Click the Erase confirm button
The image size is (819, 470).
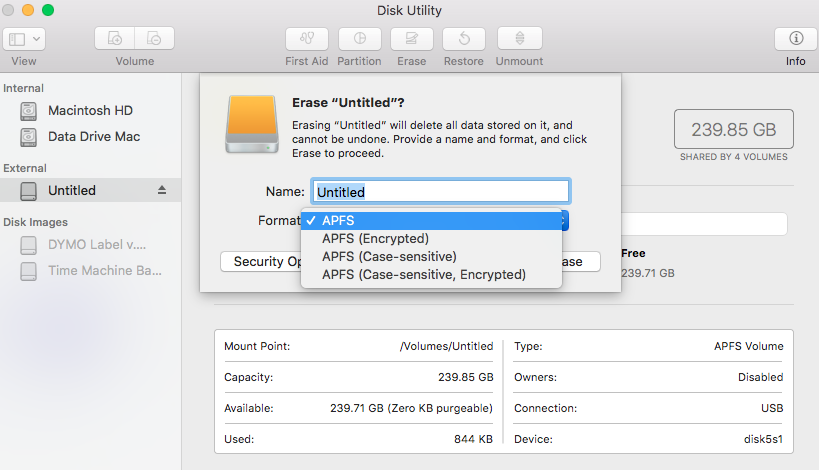pos(581,262)
